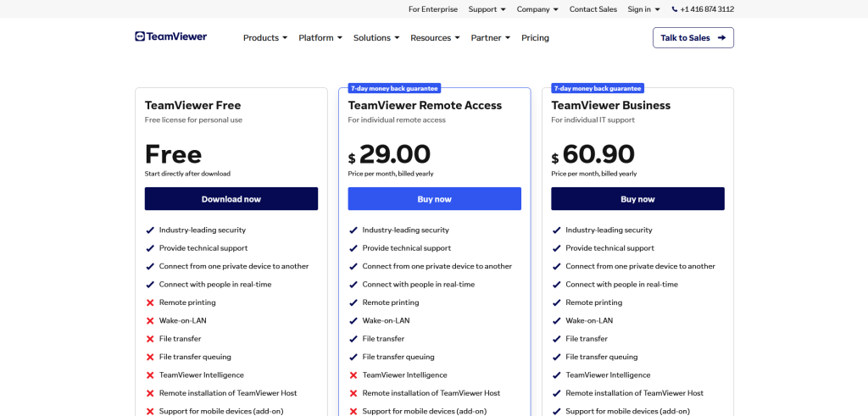
Task: Click Buy now for TeamViewer Remote Access
Action: click(435, 198)
